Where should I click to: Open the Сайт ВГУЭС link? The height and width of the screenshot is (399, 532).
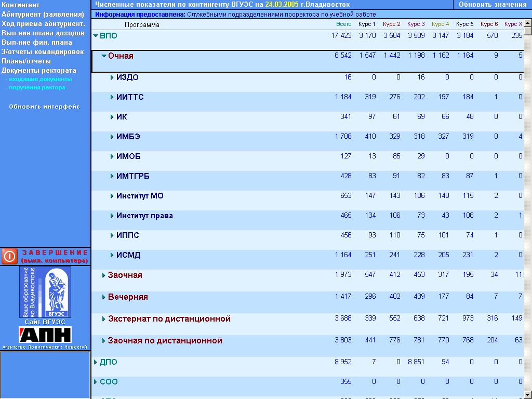45,322
